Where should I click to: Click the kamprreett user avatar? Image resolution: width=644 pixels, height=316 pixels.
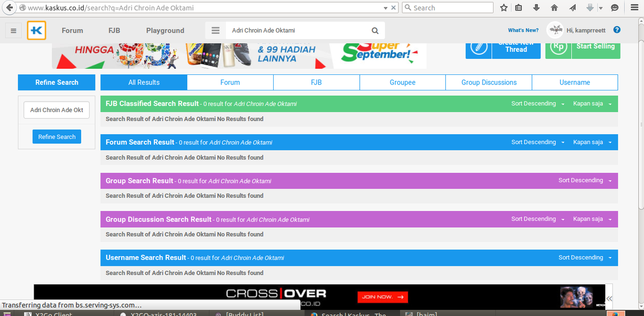point(555,30)
